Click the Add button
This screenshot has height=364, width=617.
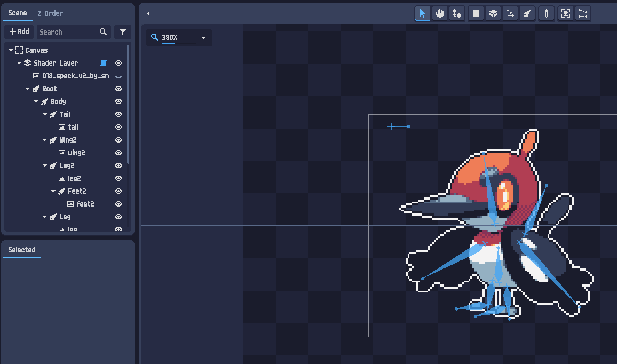[x=19, y=32]
